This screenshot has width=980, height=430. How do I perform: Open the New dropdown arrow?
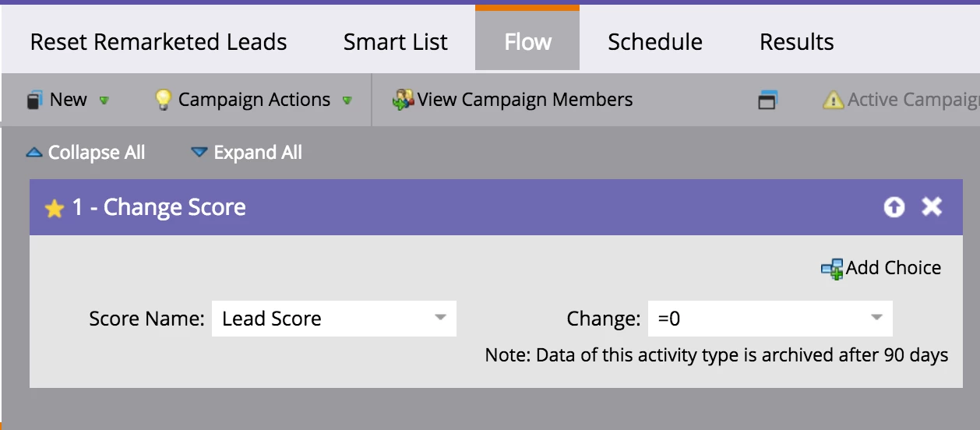[104, 100]
